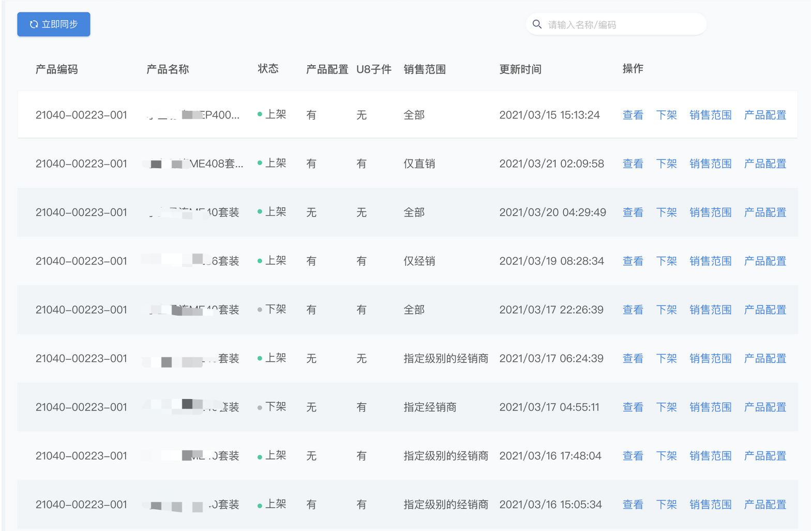Open 销售范围 for the 指定经销商 row
Viewport: 812px width, 531px height.
click(x=710, y=407)
